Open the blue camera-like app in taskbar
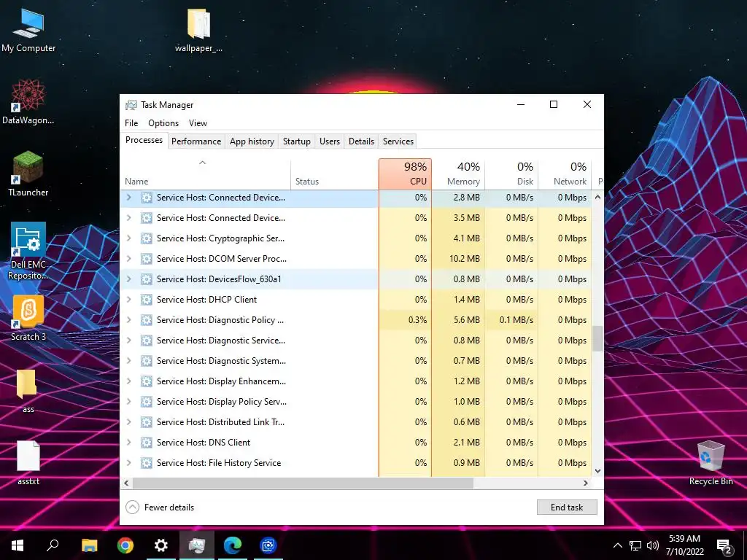 click(268, 545)
